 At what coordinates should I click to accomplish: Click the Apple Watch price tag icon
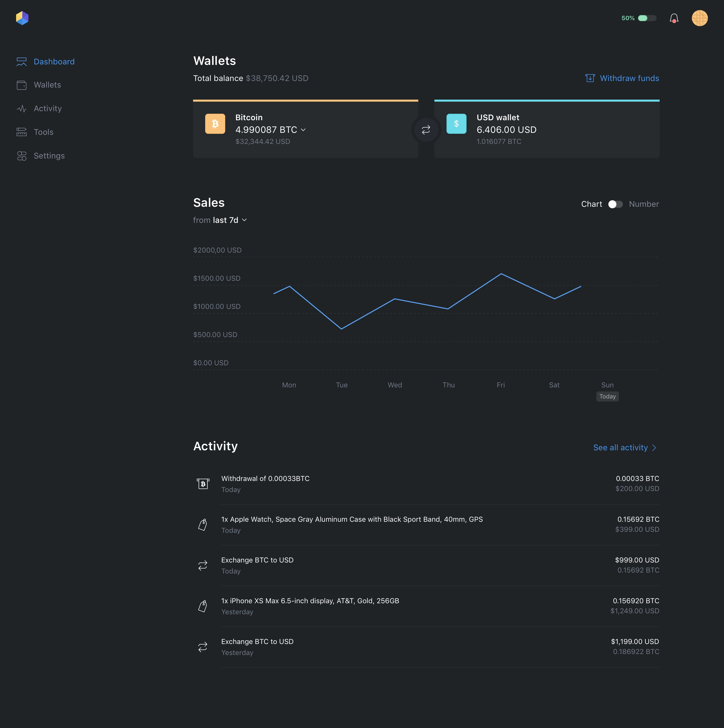[x=203, y=524]
